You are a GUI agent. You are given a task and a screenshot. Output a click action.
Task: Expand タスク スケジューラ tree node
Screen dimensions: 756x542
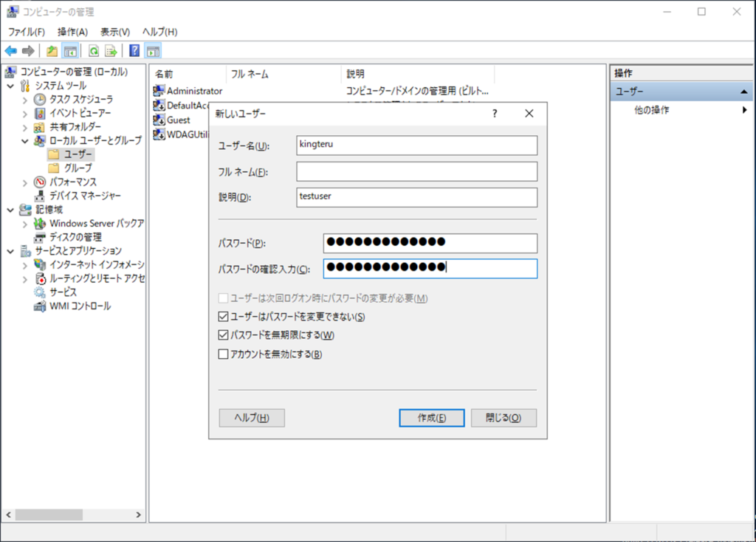pos(26,100)
